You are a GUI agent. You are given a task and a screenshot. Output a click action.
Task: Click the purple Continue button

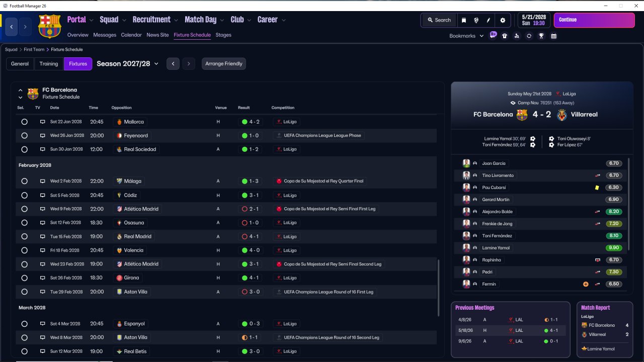click(x=594, y=20)
